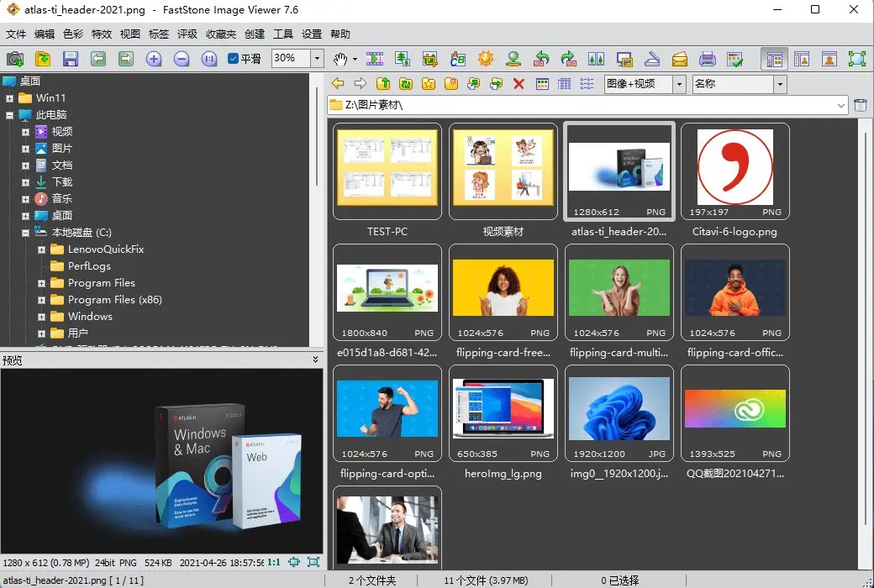Click the preview full screen icon in status bar
The image size is (874, 588).
point(313,562)
